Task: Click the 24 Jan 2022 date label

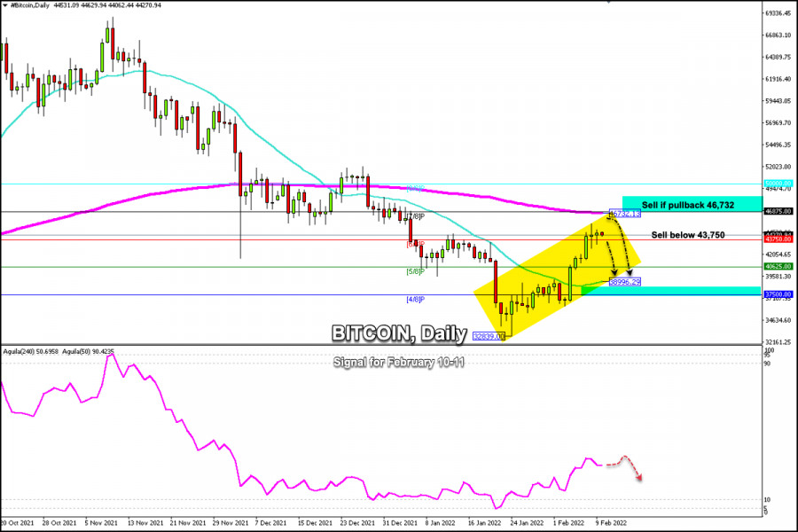Action: pyautogui.click(x=527, y=523)
